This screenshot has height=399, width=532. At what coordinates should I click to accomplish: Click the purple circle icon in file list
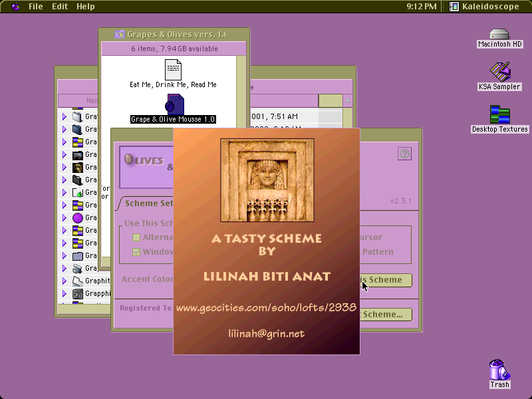click(x=77, y=217)
